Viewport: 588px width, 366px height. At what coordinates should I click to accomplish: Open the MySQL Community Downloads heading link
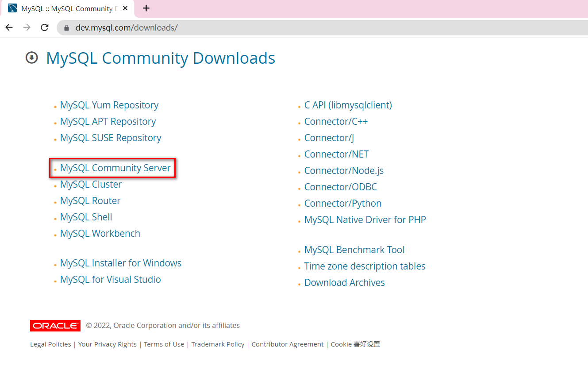coord(161,58)
